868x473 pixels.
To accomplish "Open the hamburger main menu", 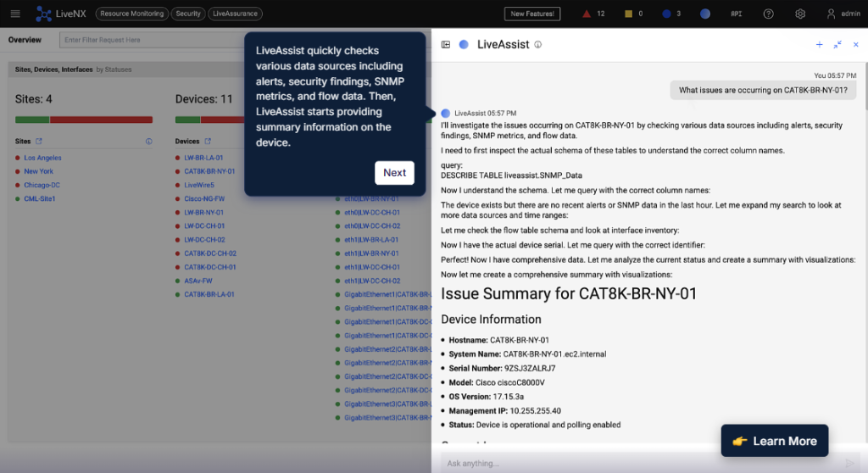I will click(14, 14).
